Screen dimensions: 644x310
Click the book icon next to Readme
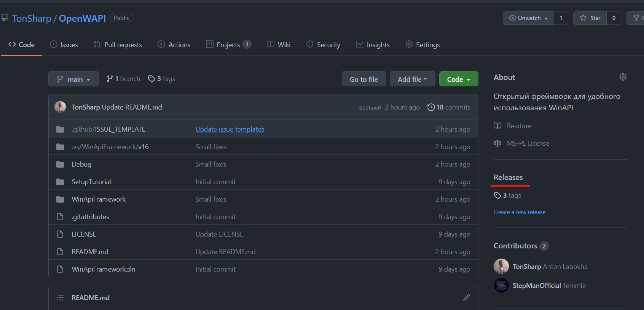pos(497,126)
